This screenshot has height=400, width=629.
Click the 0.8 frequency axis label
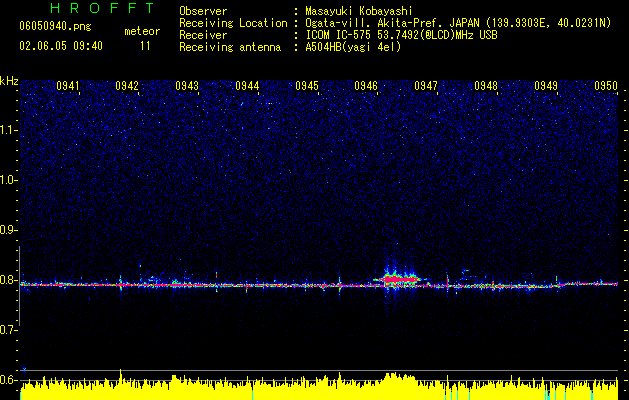click(x=9, y=280)
